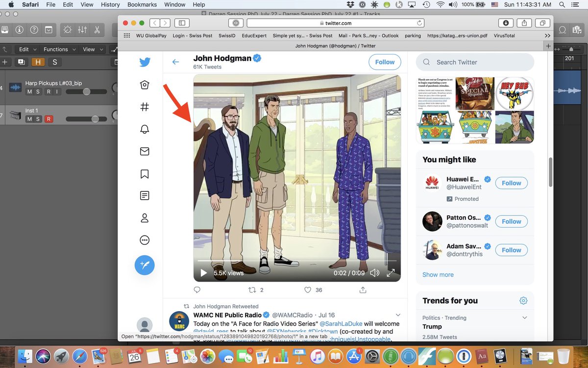This screenshot has height=368, width=588.
Task: Open Twitter Bookmarks icon
Action: [145, 174]
